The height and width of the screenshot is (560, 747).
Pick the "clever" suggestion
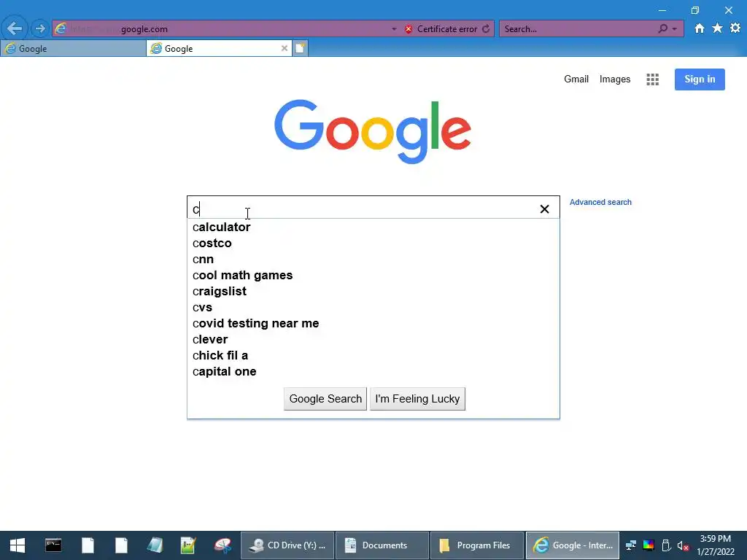373,340
